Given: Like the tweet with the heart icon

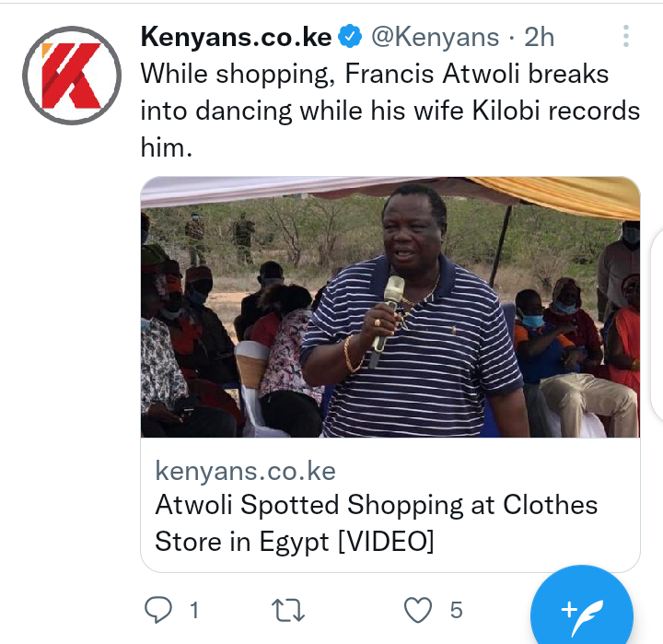Looking at the screenshot, I should (418, 610).
